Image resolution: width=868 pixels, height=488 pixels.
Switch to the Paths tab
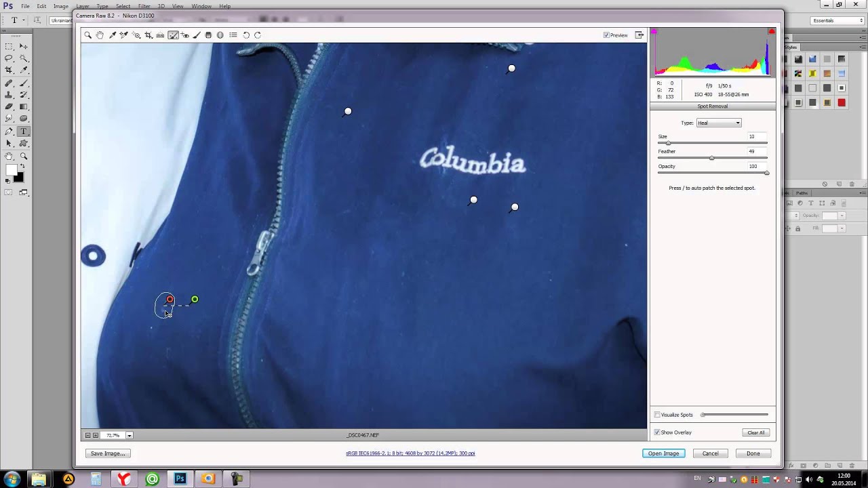click(x=802, y=193)
